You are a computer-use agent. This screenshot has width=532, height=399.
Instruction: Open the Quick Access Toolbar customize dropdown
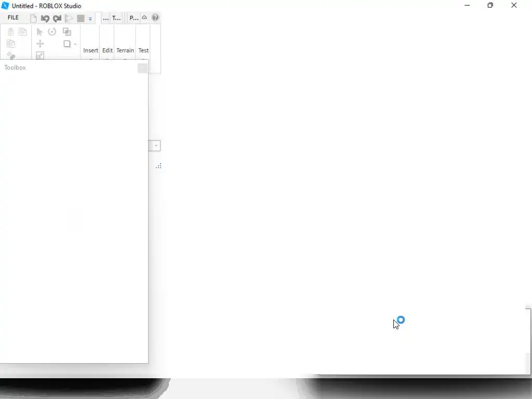[90, 19]
